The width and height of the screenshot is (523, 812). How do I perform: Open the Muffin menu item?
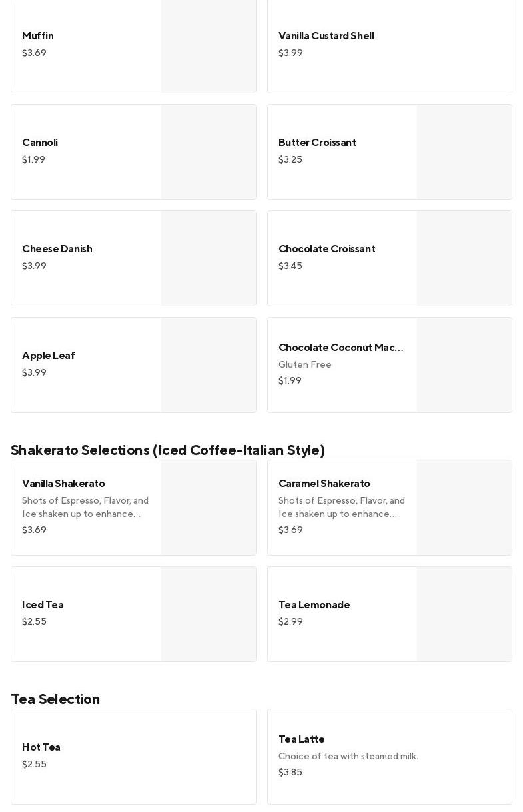[38, 36]
